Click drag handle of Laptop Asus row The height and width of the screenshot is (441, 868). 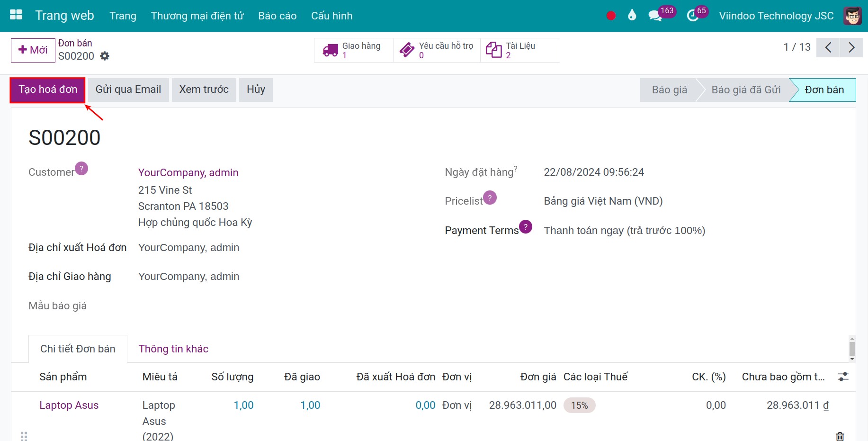click(x=24, y=436)
